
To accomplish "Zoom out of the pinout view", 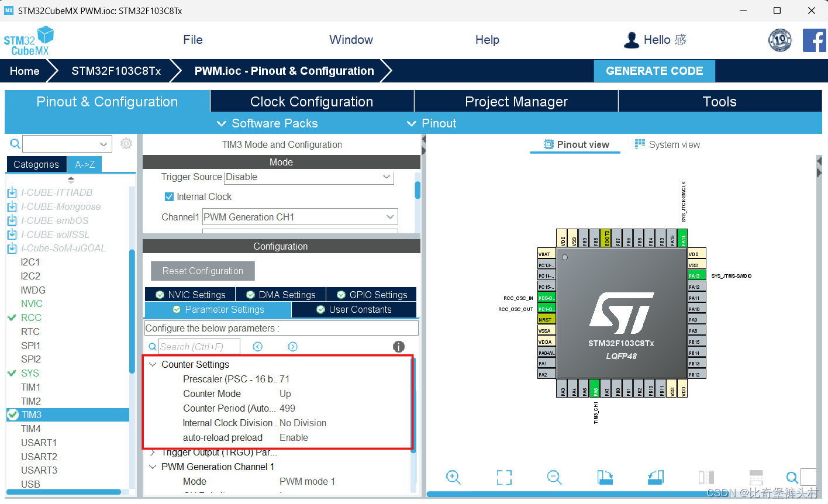I will (554, 477).
